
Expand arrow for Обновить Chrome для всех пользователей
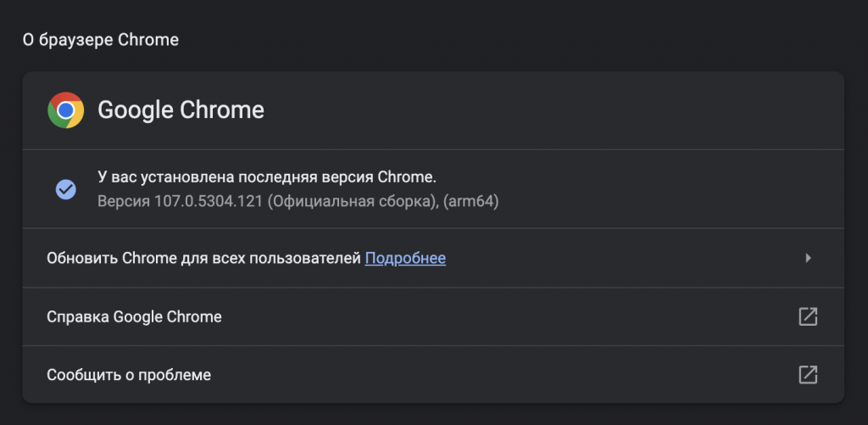click(808, 258)
